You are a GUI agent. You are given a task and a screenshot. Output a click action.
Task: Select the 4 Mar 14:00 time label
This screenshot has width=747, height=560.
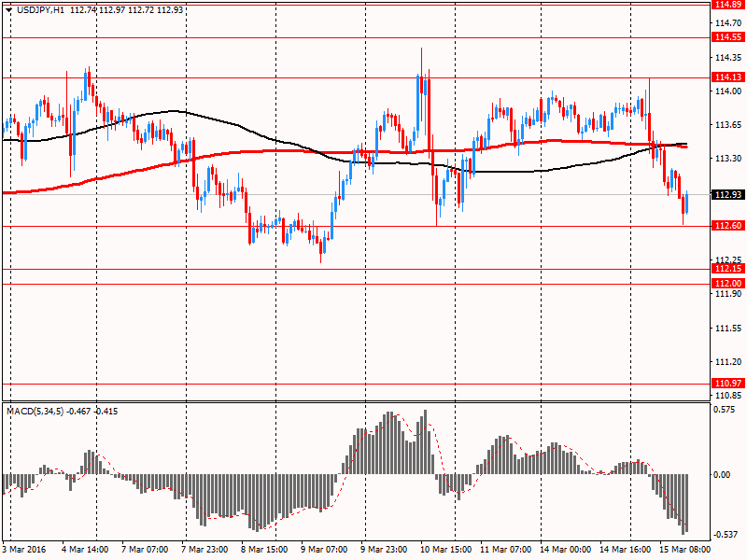coord(85,550)
